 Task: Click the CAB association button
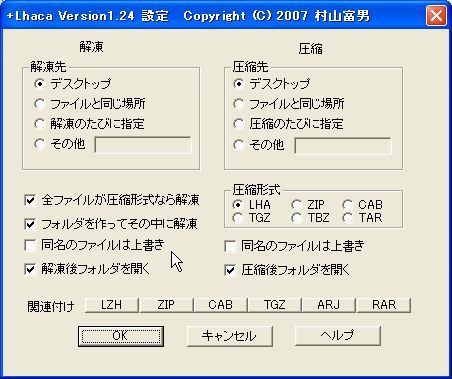click(221, 305)
